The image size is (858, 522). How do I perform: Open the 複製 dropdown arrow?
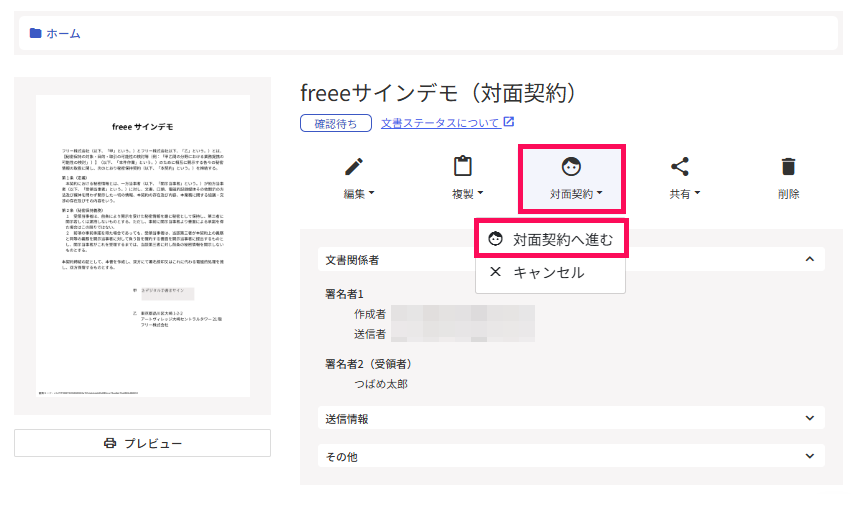[x=480, y=193]
